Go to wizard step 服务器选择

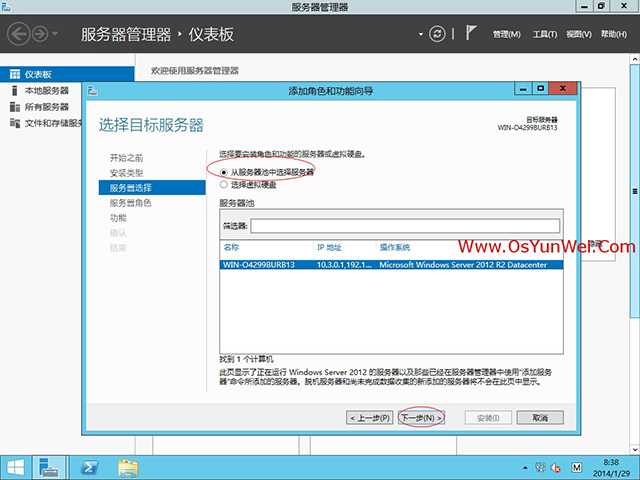(x=152, y=188)
